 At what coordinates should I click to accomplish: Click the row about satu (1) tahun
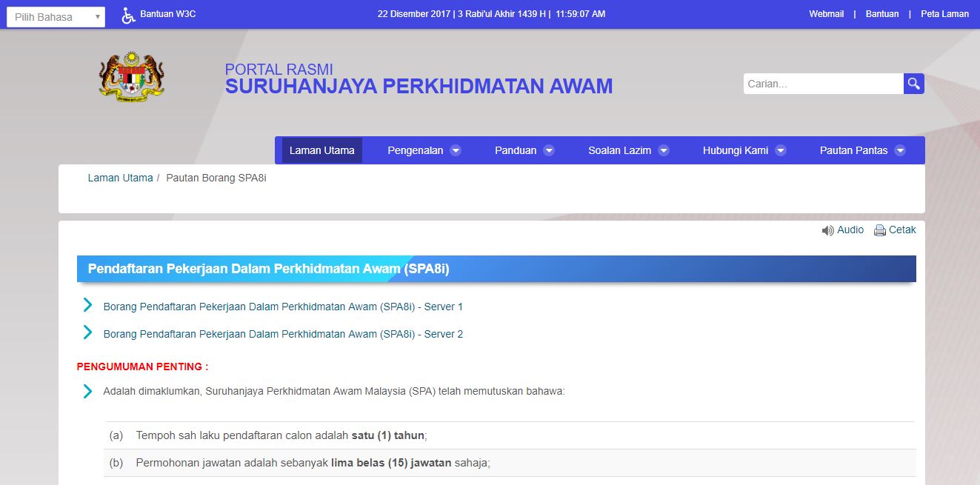[510, 435]
